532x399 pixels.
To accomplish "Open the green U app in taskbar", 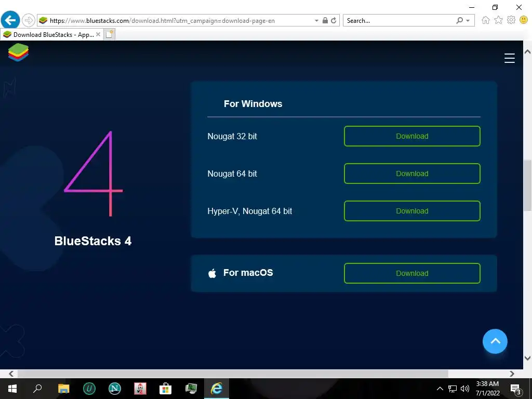I will (89, 389).
